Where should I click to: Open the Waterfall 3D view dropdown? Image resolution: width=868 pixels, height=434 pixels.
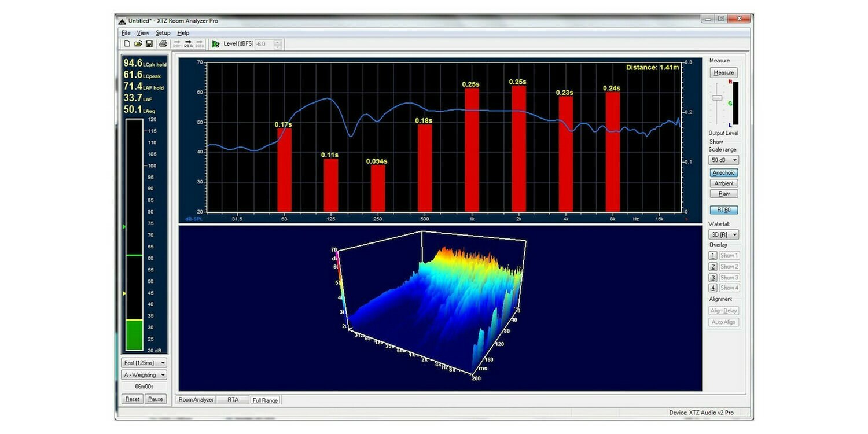coord(723,234)
